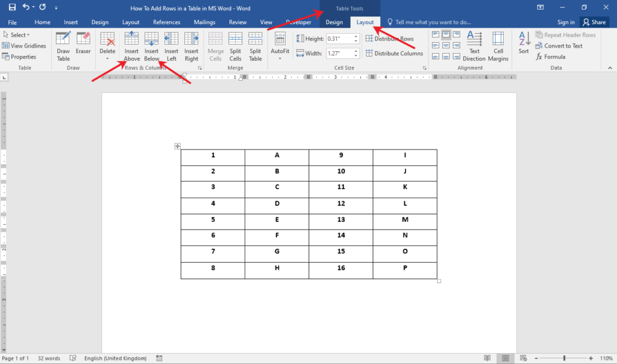Select Align Top Center alignment
The image size is (617, 364).
click(x=446, y=34)
